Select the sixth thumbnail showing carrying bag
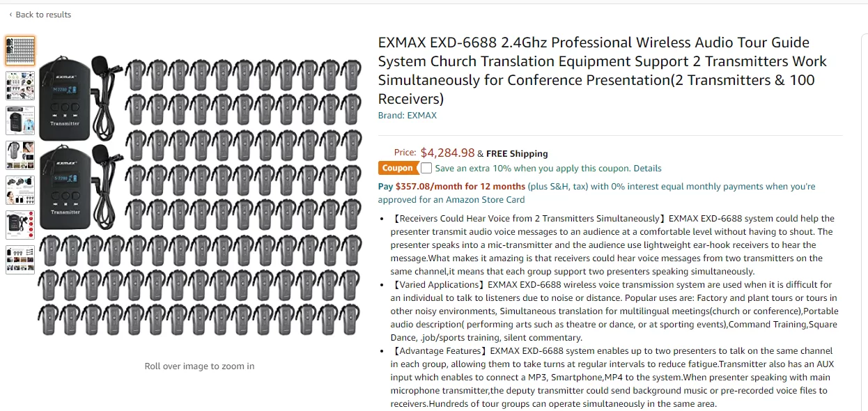Image resolution: width=868 pixels, height=411 pixels. tap(20, 224)
